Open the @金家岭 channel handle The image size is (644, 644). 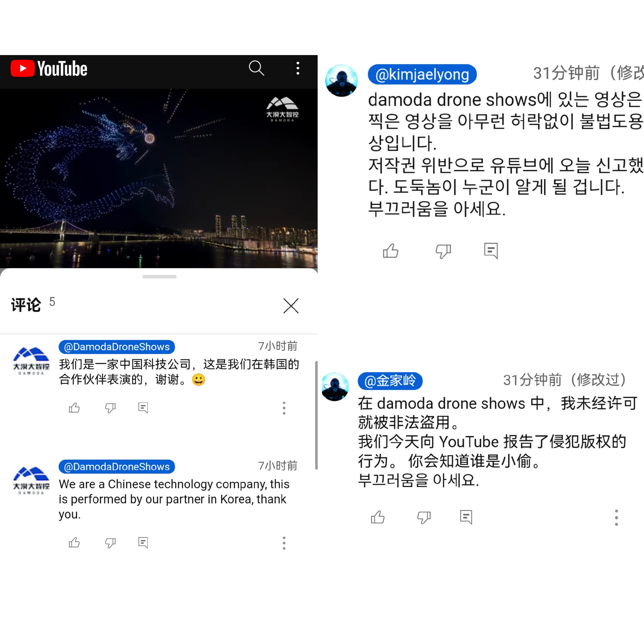[390, 381]
